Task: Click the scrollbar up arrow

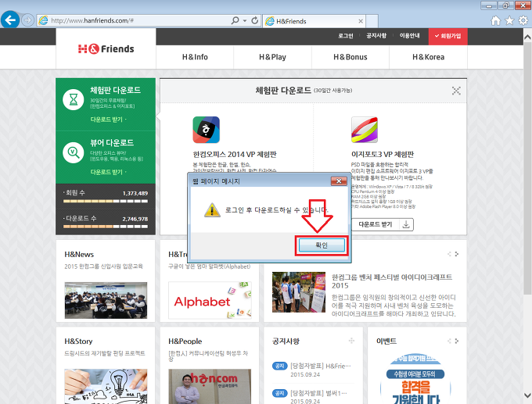Action: pos(527,36)
